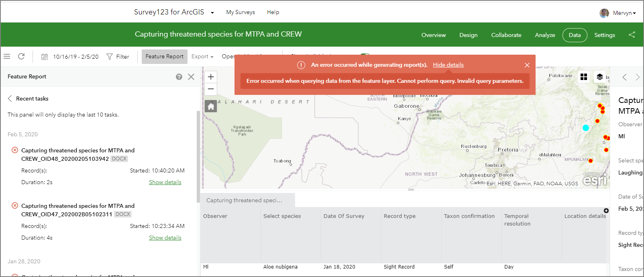Switch to the Overview tab
This screenshot has height=277, width=644.
click(x=434, y=35)
